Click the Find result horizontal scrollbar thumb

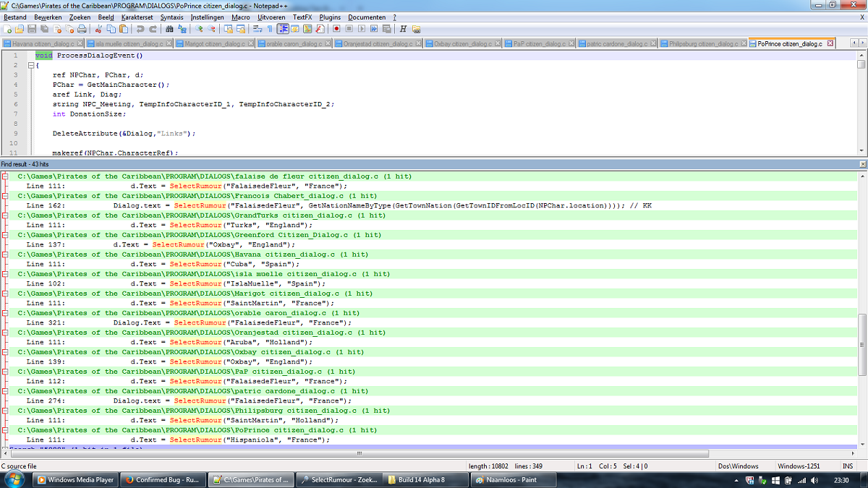(358, 453)
